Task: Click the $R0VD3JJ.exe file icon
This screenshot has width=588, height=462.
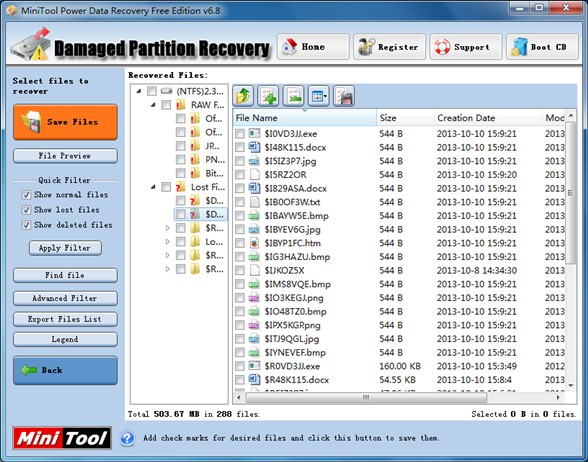Action: point(254,366)
